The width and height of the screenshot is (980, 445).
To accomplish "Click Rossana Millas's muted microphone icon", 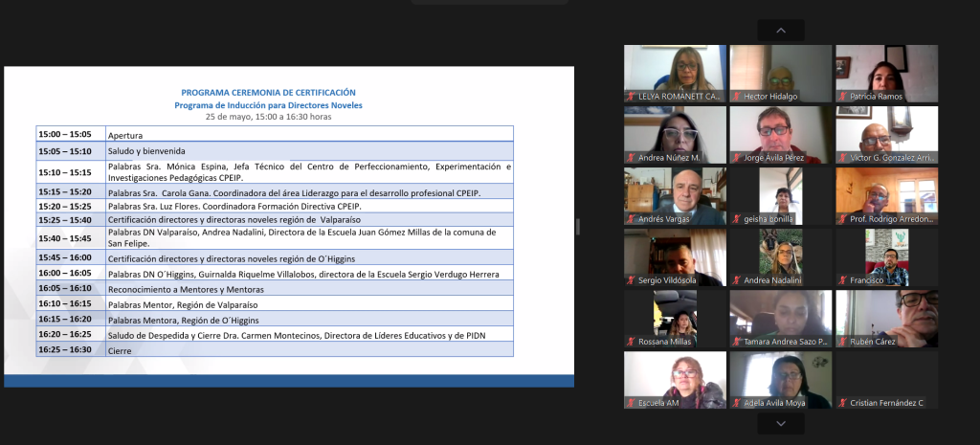I will click(631, 342).
